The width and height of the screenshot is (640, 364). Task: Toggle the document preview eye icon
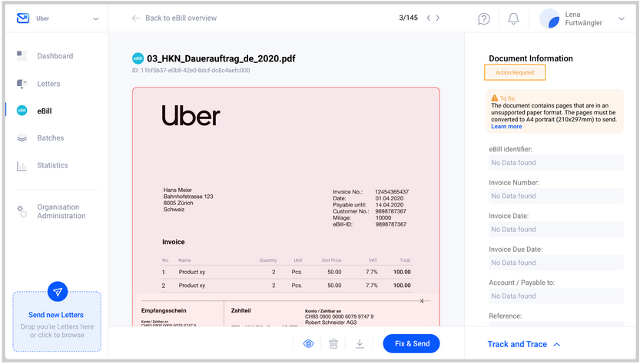[x=309, y=343]
